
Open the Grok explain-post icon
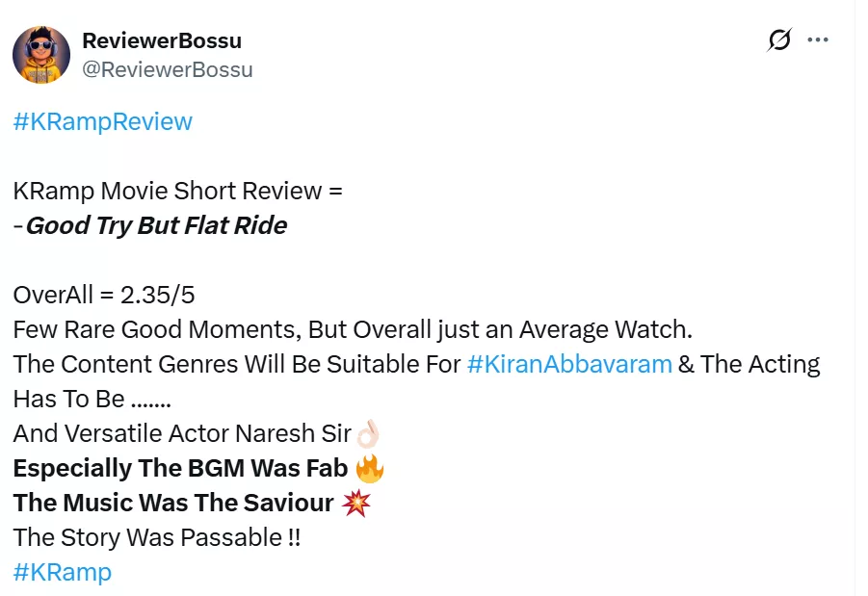[779, 40]
